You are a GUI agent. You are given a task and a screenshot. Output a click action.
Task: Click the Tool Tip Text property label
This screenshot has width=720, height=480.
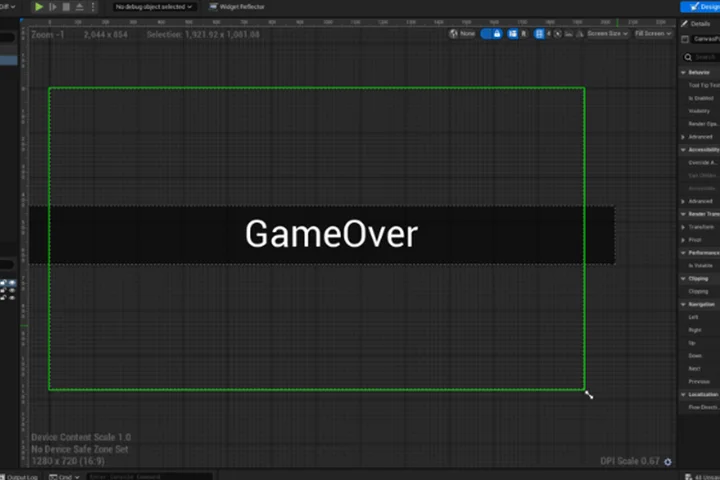point(704,85)
